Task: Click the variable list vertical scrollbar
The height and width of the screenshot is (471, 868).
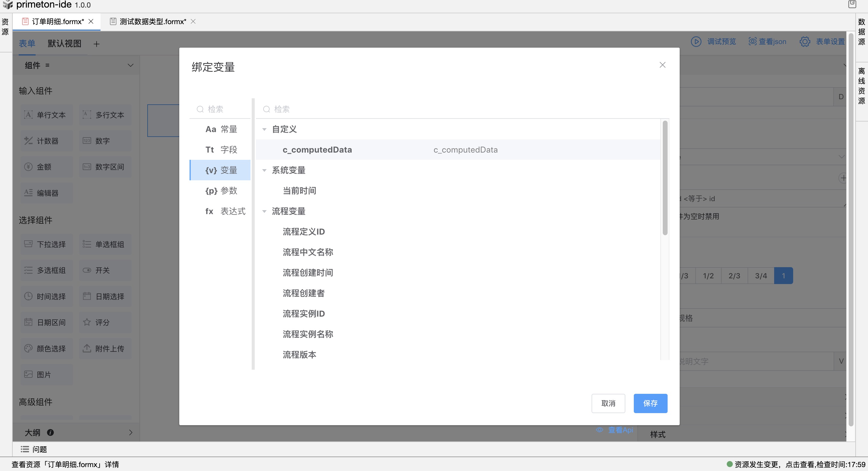Action: point(665,179)
